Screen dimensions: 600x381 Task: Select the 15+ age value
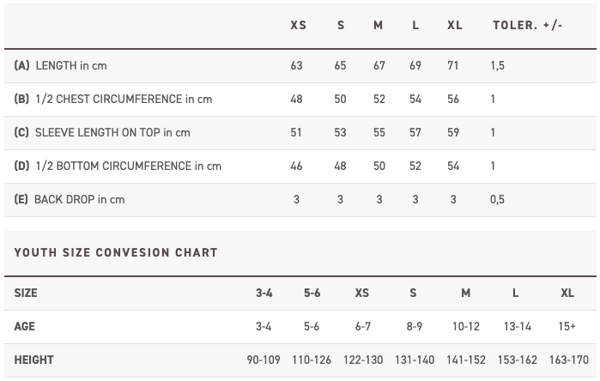[x=567, y=326]
